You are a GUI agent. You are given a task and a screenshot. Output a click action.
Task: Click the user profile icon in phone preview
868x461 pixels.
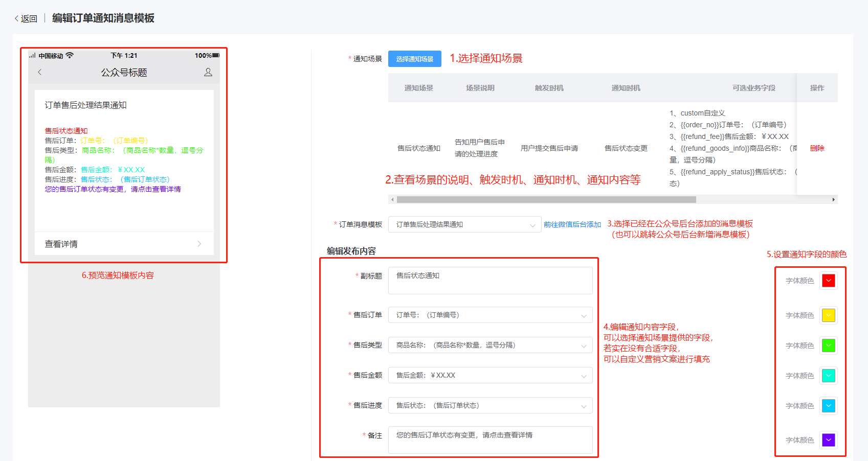(x=208, y=72)
